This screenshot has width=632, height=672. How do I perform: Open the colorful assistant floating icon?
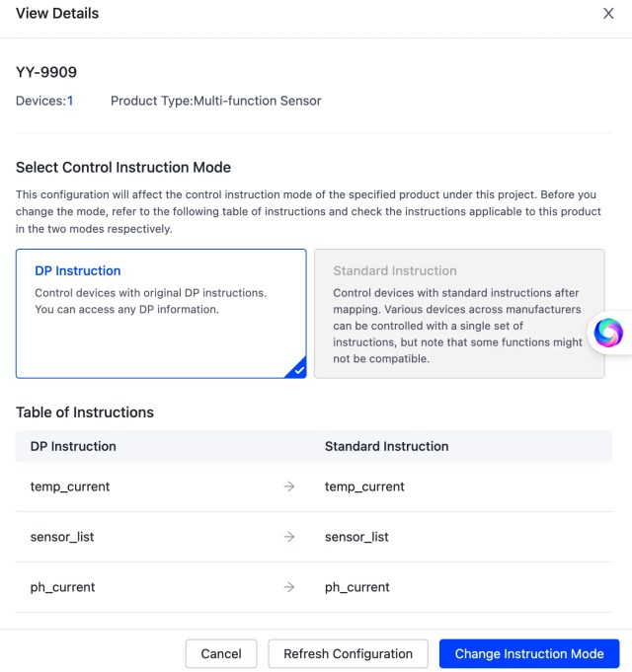click(608, 333)
